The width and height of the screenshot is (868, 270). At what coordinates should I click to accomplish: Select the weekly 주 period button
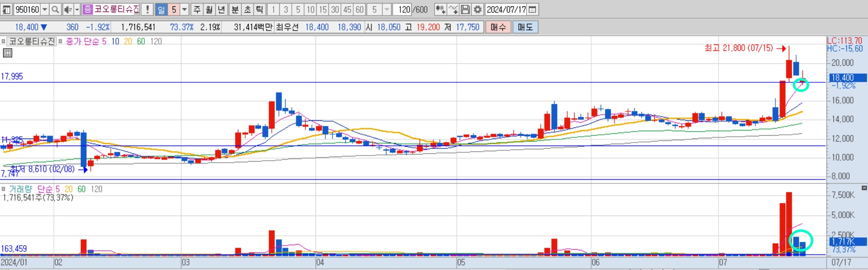point(197,9)
